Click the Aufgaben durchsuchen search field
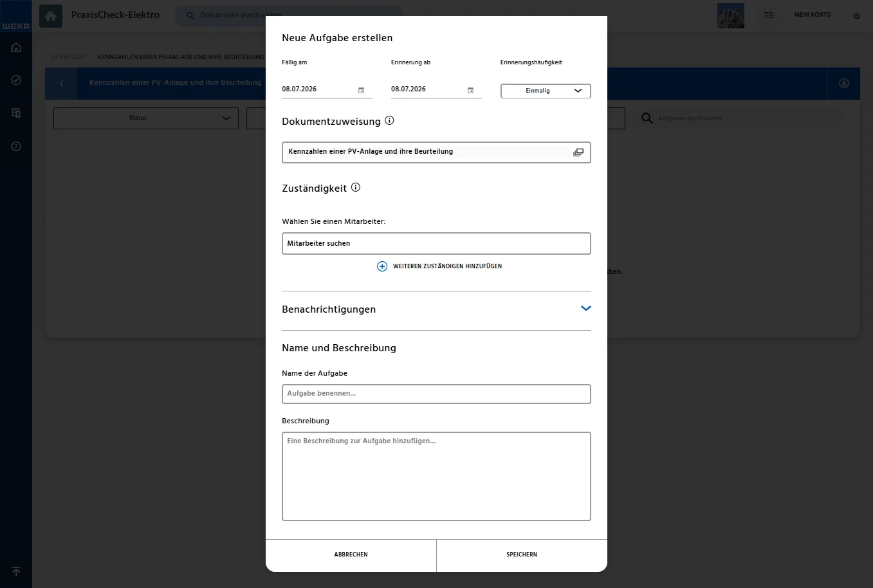The width and height of the screenshot is (873, 588). tap(740, 118)
